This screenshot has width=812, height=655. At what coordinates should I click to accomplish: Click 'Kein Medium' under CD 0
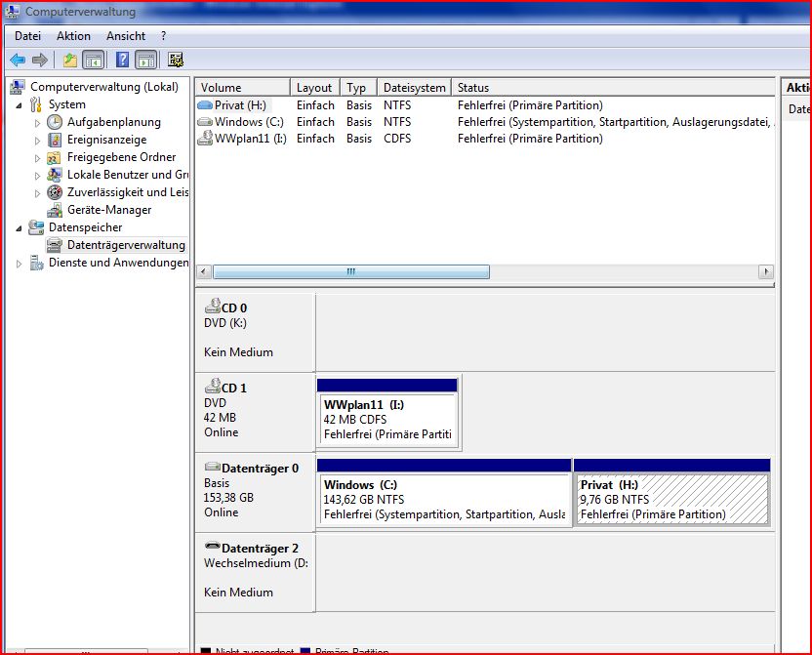[238, 352]
